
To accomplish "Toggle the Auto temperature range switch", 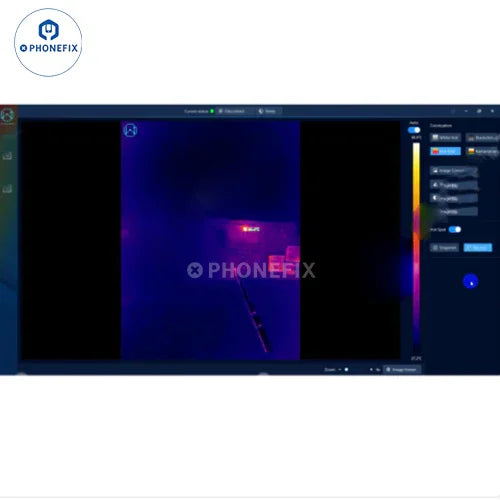I will pyautogui.click(x=414, y=130).
